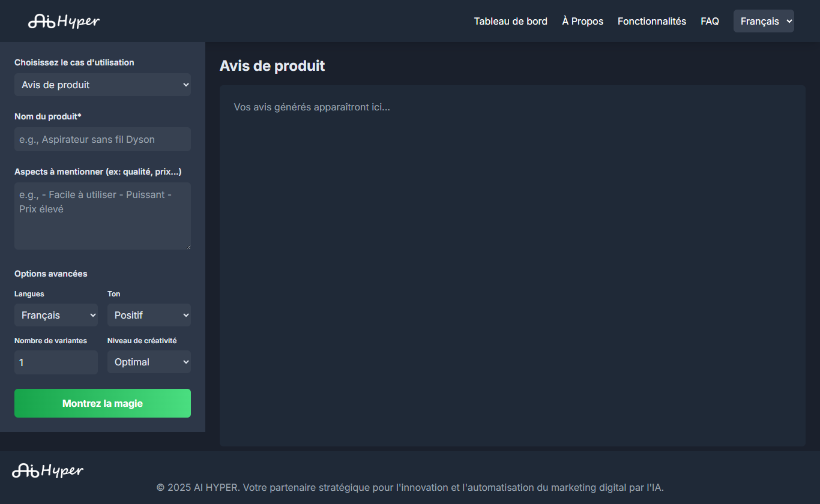820x504 pixels.
Task: Click the Avis de produit heading
Action: [272, 66]
